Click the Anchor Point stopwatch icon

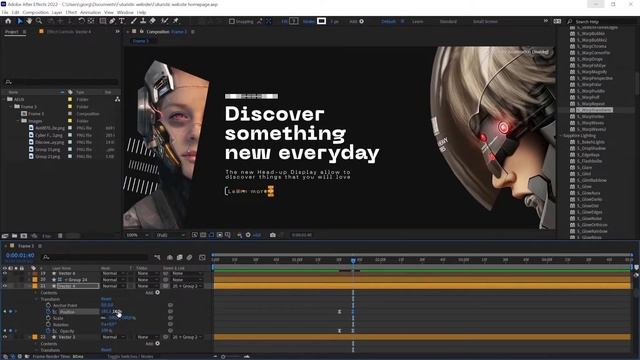pos(48,305)
